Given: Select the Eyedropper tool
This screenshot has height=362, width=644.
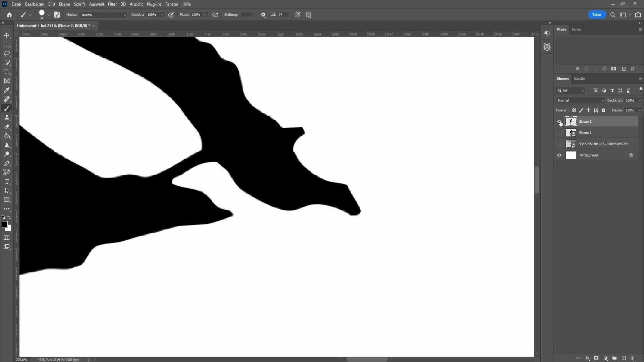Looking at the screenshot, I should [x=7, y=90].
